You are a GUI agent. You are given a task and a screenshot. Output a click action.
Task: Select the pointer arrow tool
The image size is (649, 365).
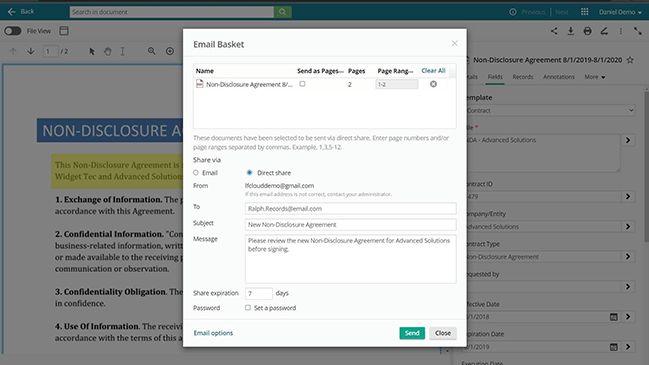(92, 51)
